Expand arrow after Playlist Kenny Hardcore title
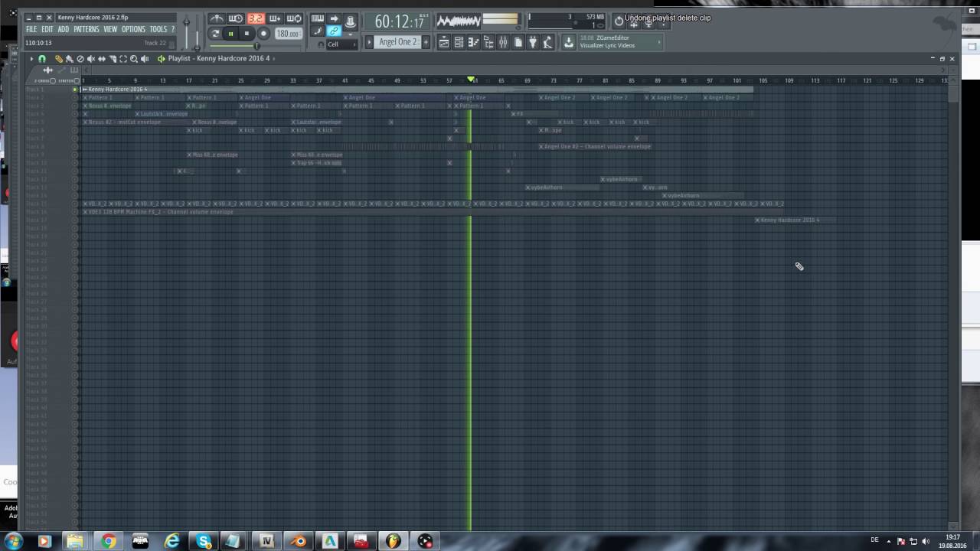The image size is (980, 551). [x=274, y=58]
